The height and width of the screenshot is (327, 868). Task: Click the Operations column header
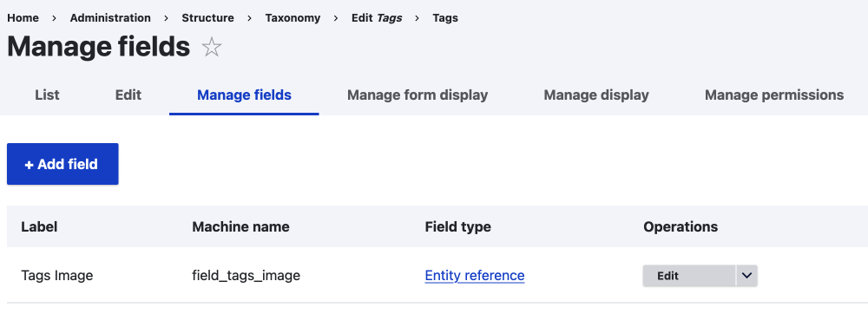(681, 227)
